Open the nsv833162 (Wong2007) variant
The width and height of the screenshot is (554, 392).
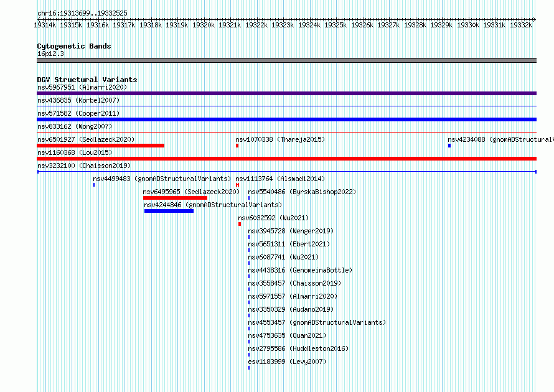[75, 126]
